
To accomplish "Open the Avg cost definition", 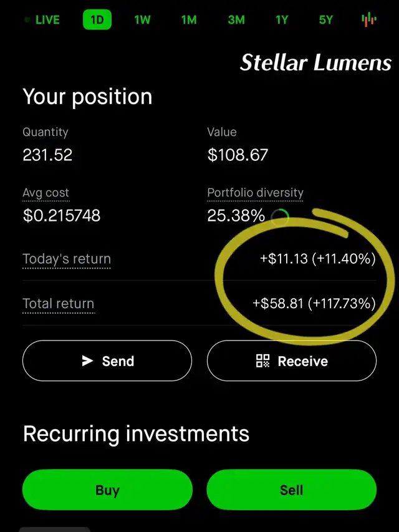I will [46, 193].
